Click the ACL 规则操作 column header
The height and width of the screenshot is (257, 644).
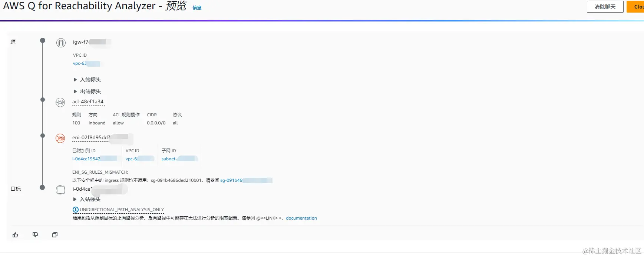126,115
